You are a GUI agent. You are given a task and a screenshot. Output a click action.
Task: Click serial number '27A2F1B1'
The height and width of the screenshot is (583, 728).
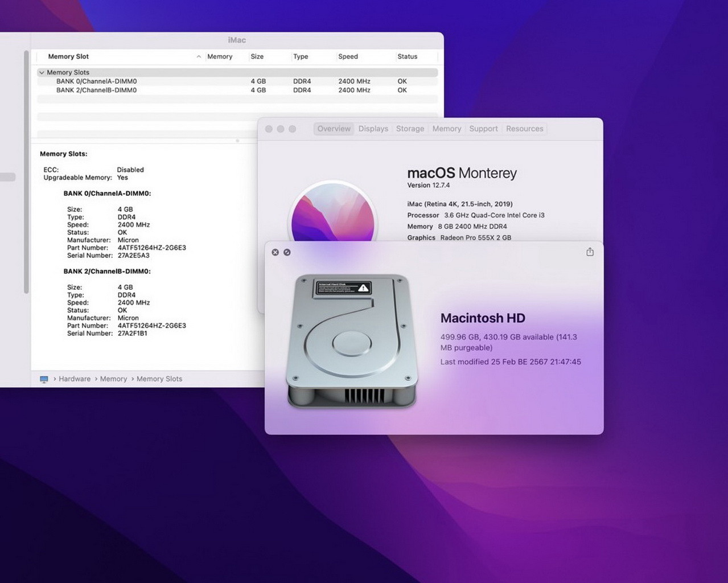click(x=133, y=334)
